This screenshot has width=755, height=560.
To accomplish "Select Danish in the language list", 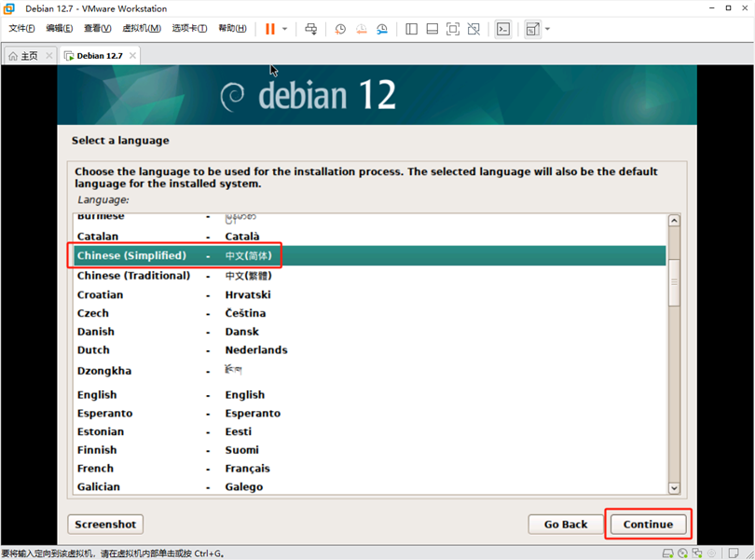I will tap(370, 332).
